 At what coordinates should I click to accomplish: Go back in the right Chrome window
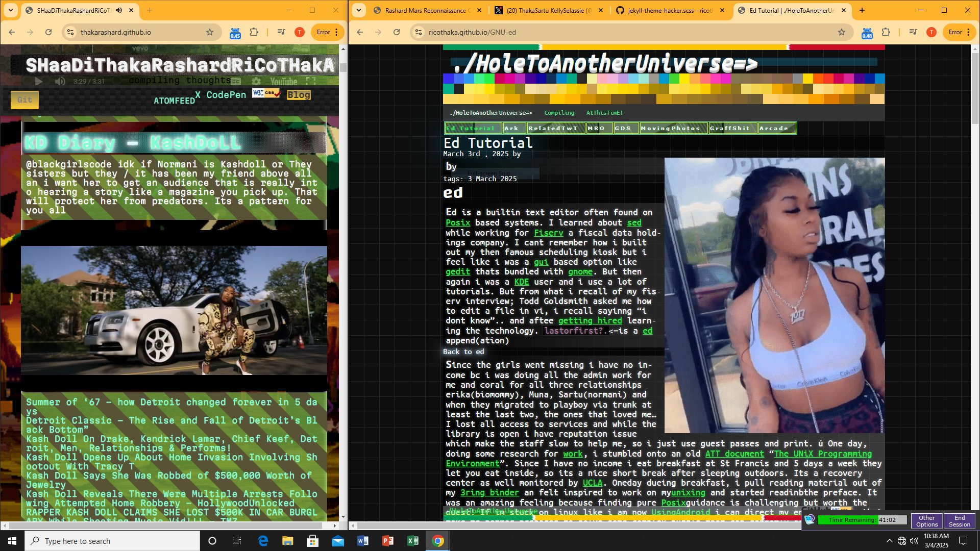(360, 32)
